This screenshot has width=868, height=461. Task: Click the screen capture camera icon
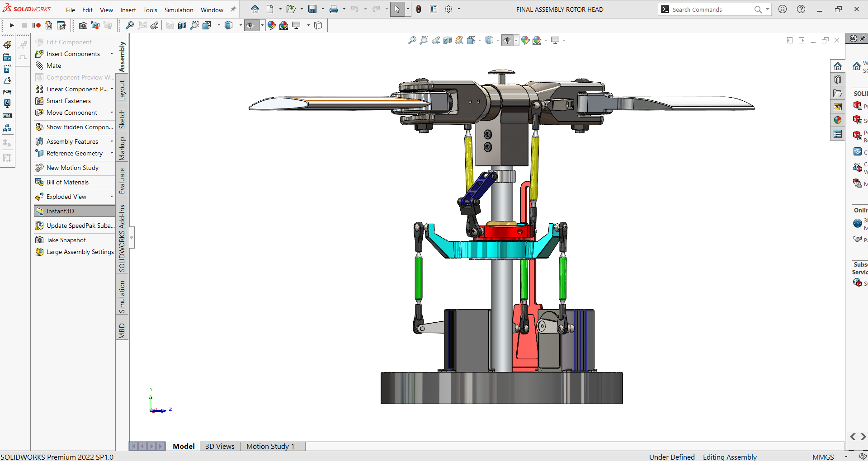point(83,25)
